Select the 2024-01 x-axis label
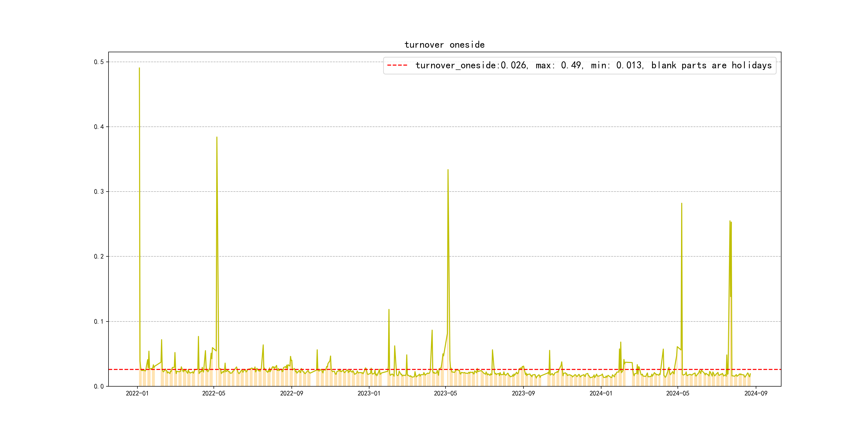Screen dimensions: 868x434 601,393
